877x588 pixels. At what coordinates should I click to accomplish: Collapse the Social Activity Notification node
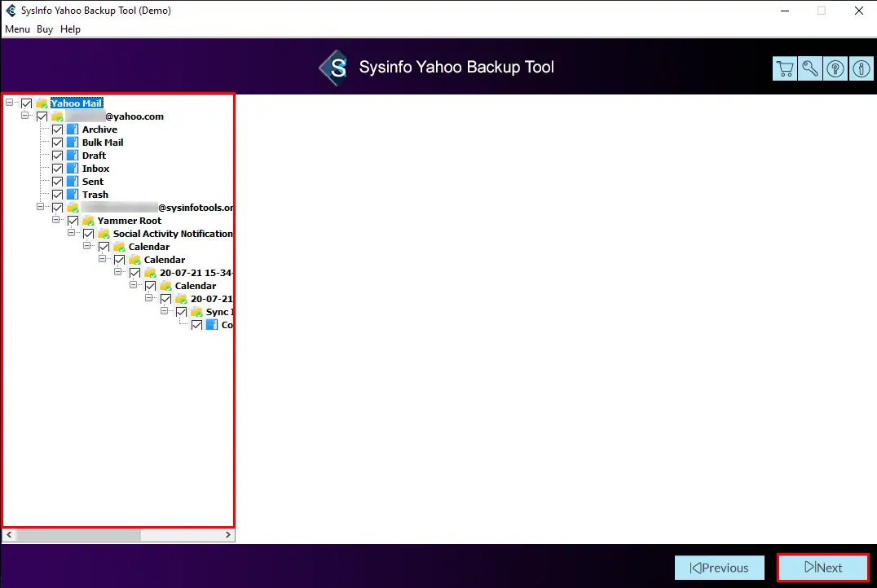point(71,233)
